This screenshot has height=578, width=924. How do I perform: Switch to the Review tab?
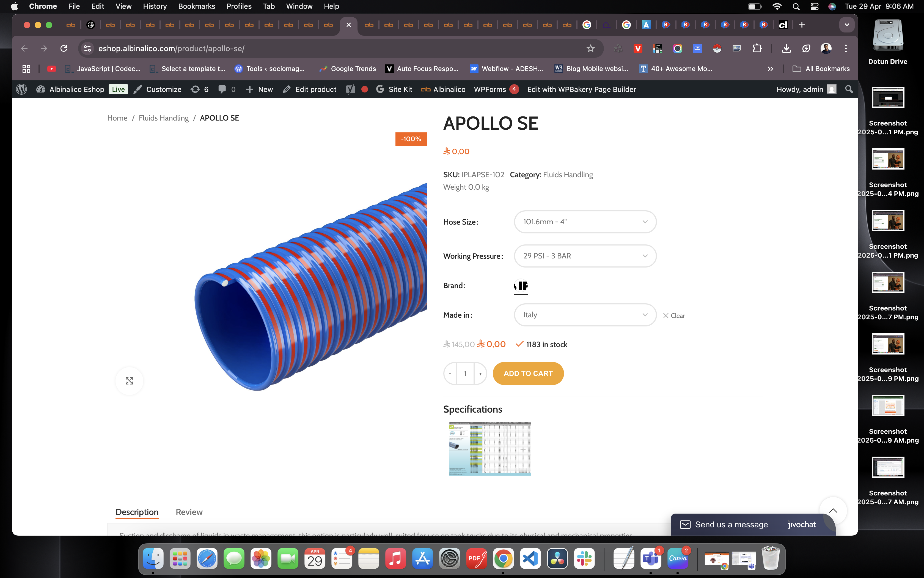pyautogui.click(x=189, y=512)
